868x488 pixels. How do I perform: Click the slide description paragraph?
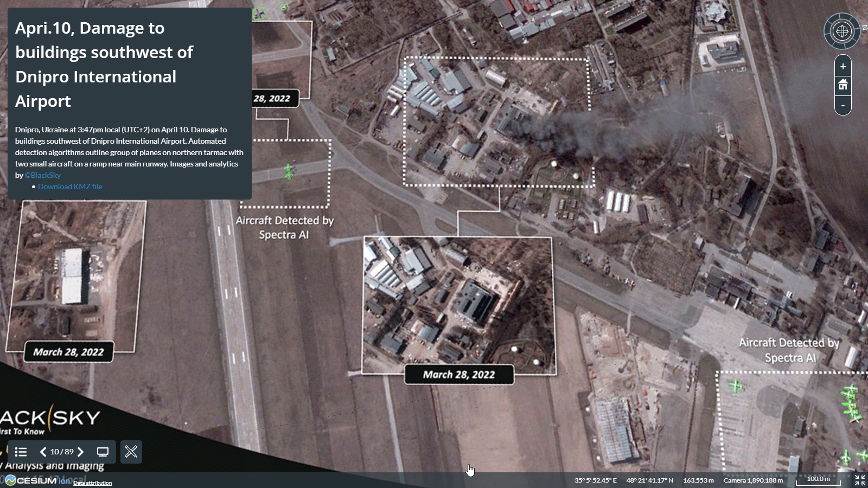(129, 152)
